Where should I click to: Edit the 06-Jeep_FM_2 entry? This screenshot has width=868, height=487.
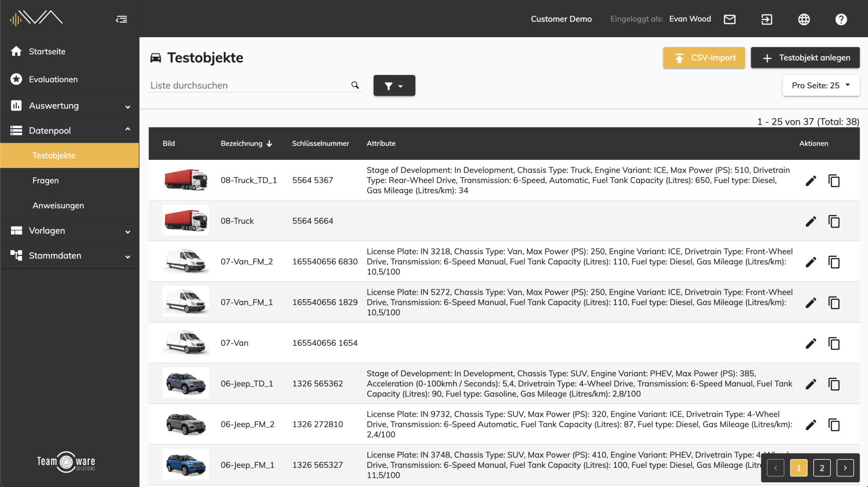pyautogui.click(x=811, y=424)
